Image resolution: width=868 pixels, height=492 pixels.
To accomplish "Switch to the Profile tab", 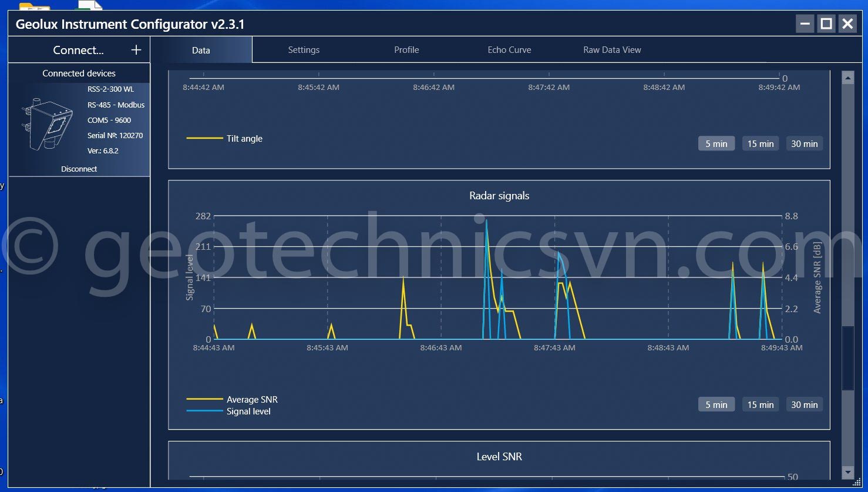I will pyautogui.click(x=406, y=50).
